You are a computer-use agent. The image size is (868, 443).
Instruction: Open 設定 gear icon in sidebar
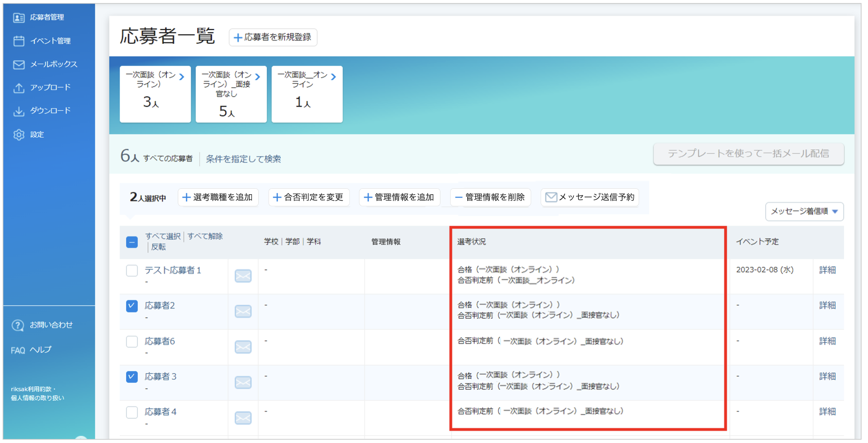18,135
